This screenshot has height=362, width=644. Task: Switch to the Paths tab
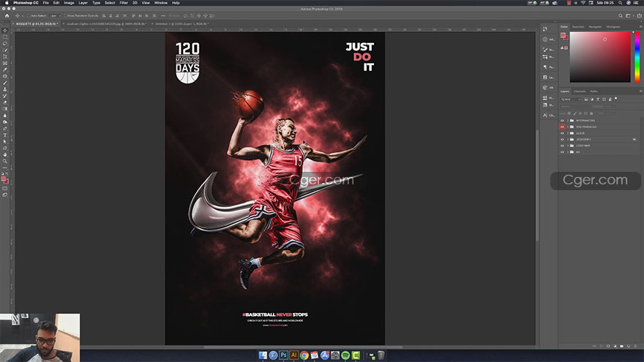594,91
